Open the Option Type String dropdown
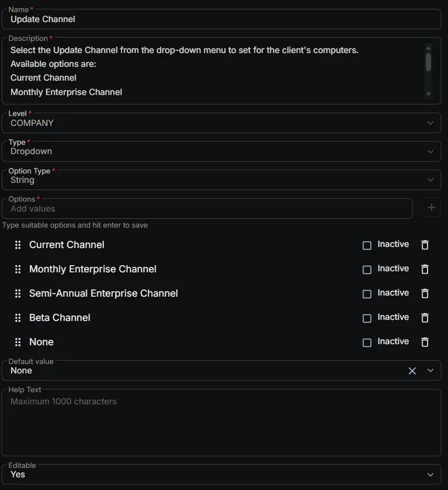The height and width of the screenshot is (490, 448). pyautogui.click(x=221, y=180)
